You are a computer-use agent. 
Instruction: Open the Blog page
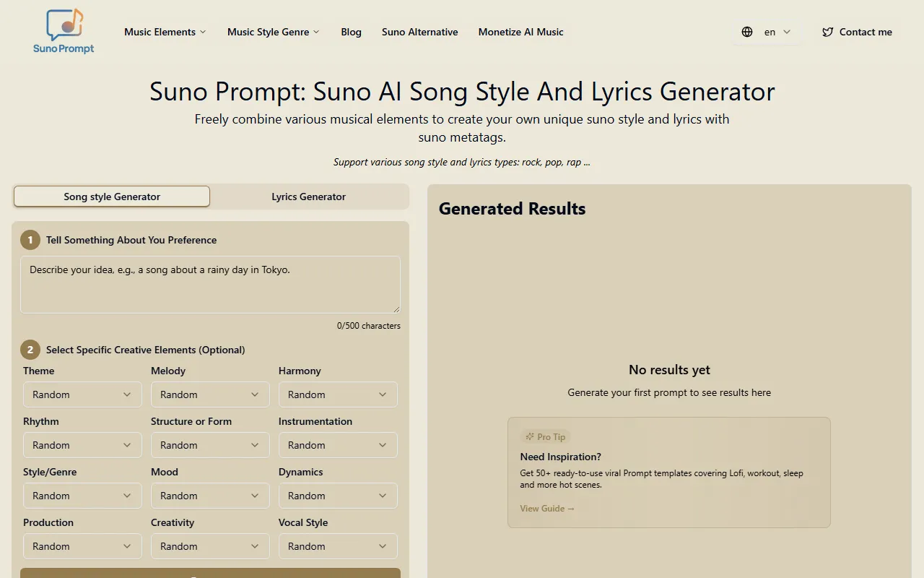click(x=351, y=32)
